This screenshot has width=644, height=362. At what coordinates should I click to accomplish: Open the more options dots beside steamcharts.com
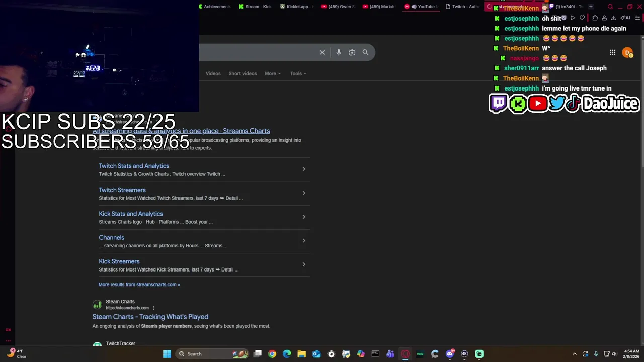coord(153,308)
